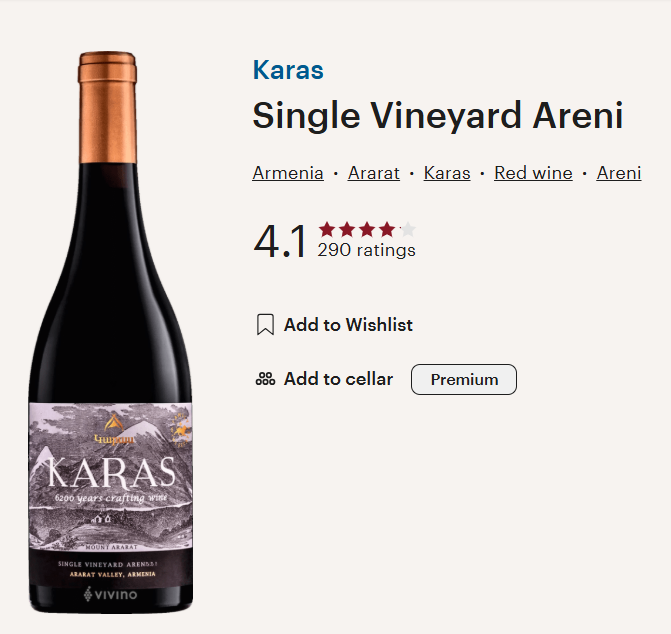Select the third rating star
671x634 pixels.
(x=367, y=229)
